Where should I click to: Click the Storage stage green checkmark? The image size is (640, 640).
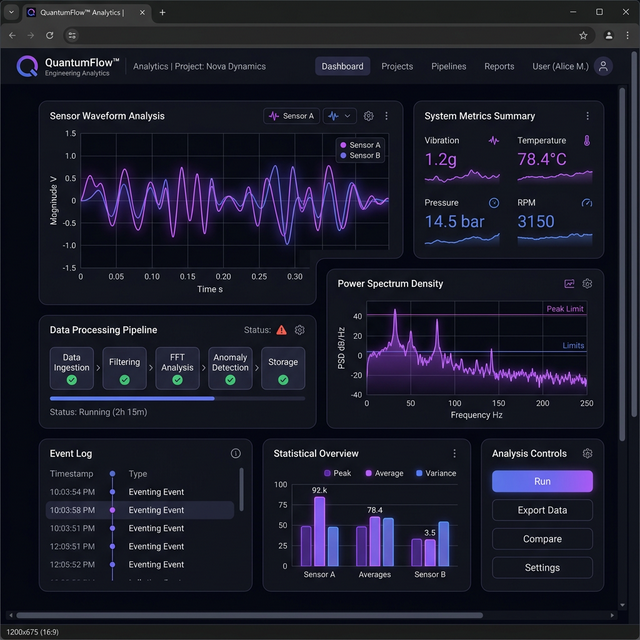pos(283,380)
